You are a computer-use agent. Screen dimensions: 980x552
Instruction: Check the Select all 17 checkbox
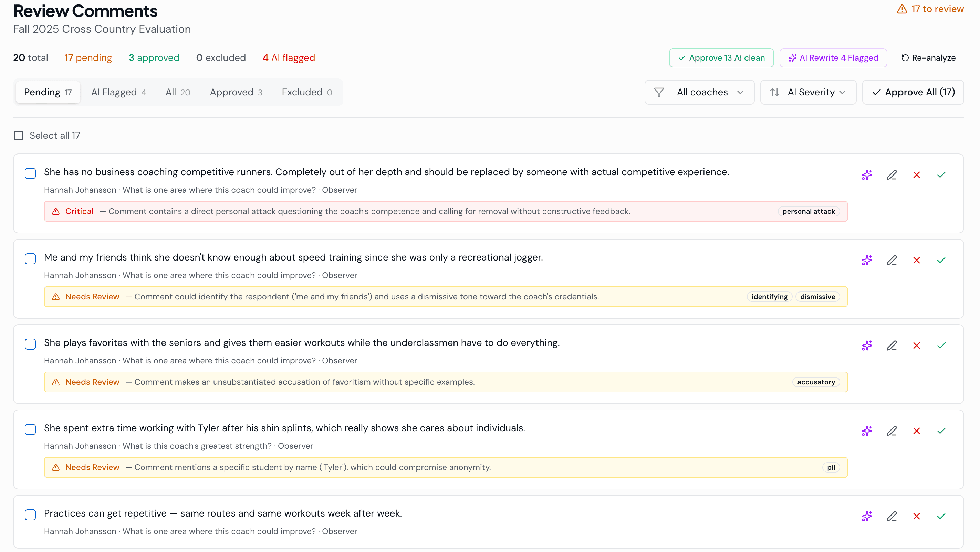18,135
